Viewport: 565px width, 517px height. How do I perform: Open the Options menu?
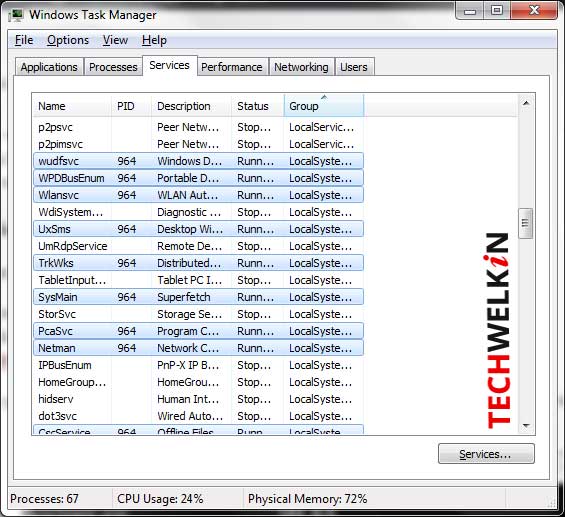tap(68, 40)
